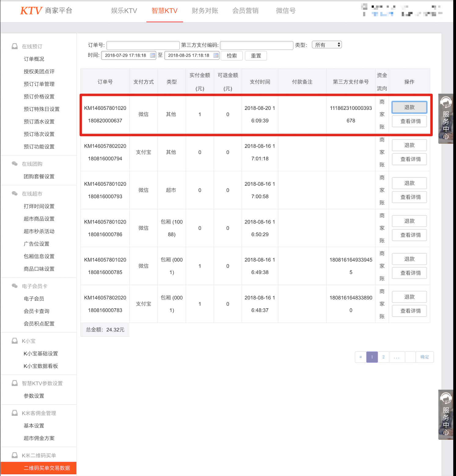The width and height of the screenshot is (456, 476).
Task: Click 退款 for order ending 000793
Action: pos(409,183)
